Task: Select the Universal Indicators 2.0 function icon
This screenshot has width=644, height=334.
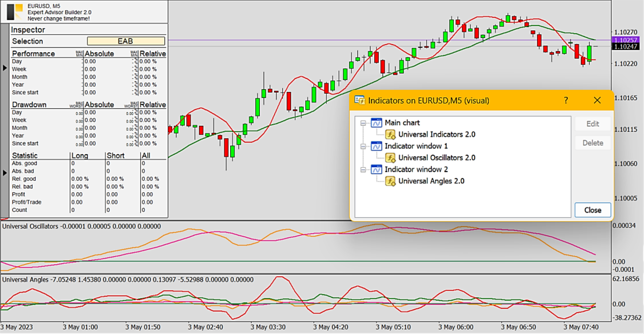Action: point(390,134)
